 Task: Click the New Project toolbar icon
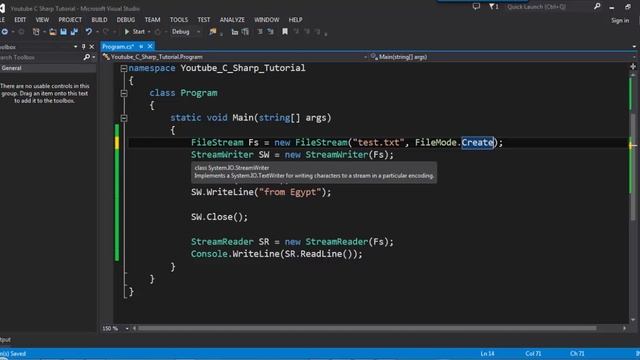[x=36, y=31]
